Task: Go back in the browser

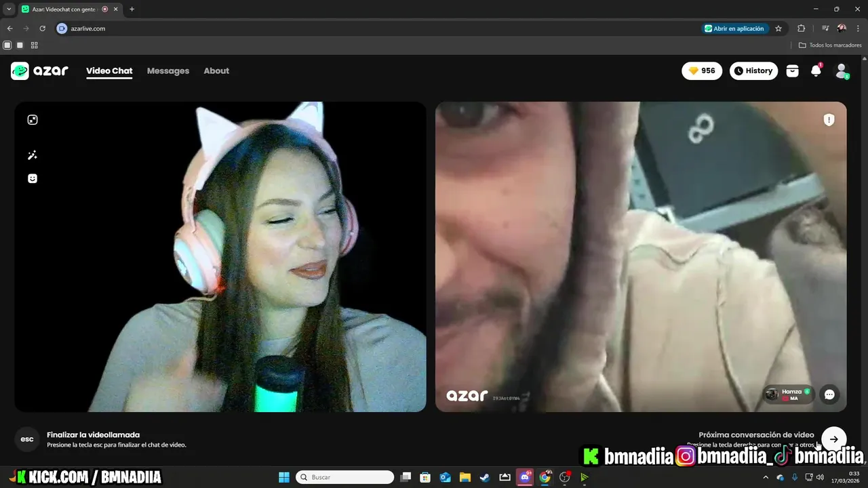Action: pos(9,28)
